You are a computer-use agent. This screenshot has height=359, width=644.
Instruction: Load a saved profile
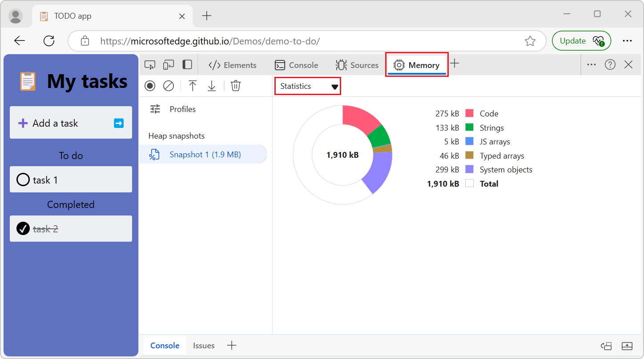tap(193, 86)
